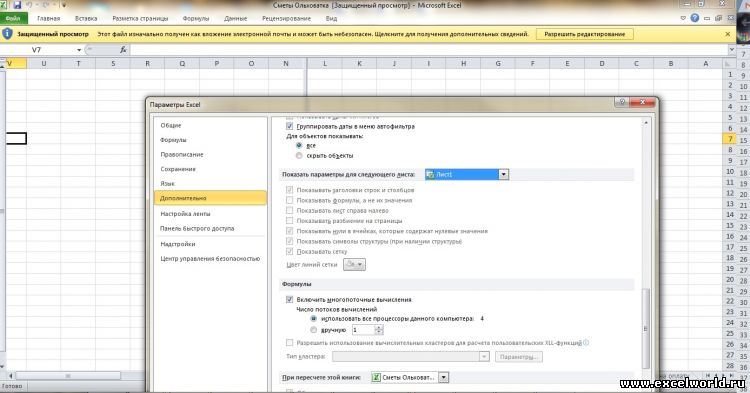The height and width of the screenshot is (393, 750).
Task: Click the protected view info shield icon
Action: click(7, 34)
